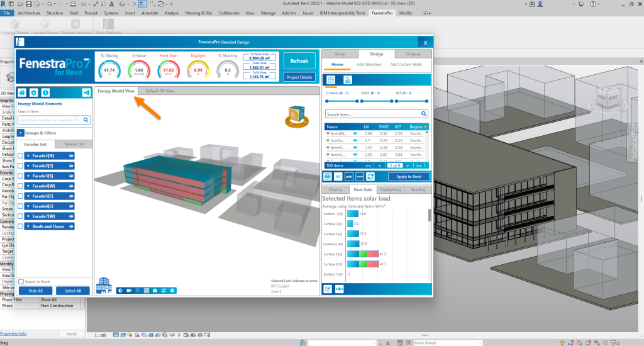Viewport: 644px width, 346px height.
Task: Jump to last page of glazing list
Action: [x=418, y=165]
